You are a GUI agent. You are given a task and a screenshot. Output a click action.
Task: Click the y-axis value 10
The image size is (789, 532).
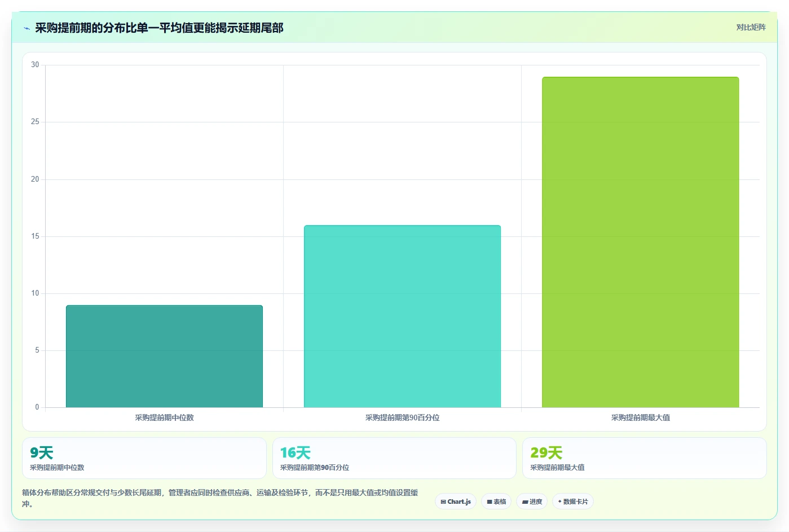pos(35,293)
